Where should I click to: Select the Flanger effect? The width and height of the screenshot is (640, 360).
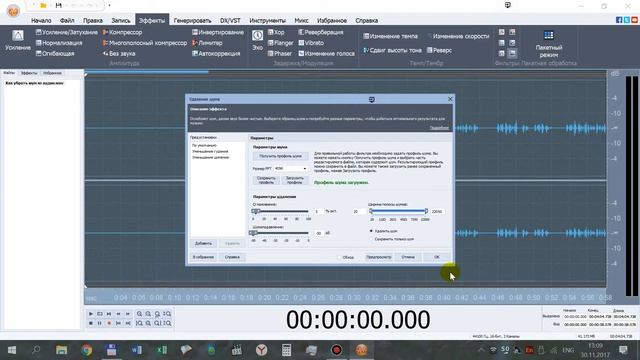280,43
